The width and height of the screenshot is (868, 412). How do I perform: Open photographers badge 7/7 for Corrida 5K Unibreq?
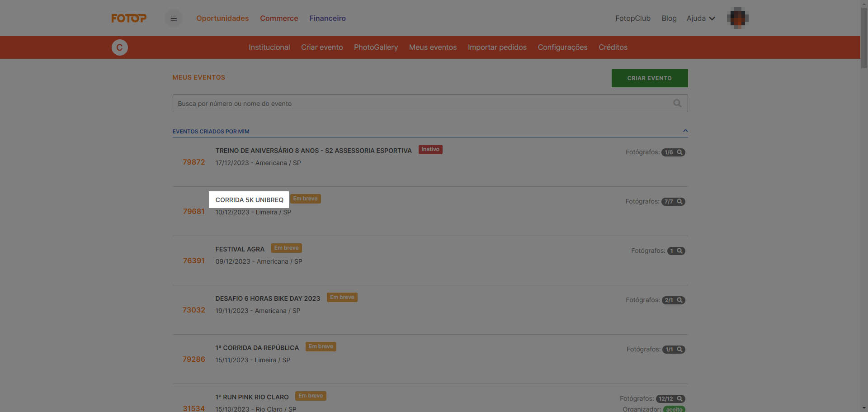[673, 202]
